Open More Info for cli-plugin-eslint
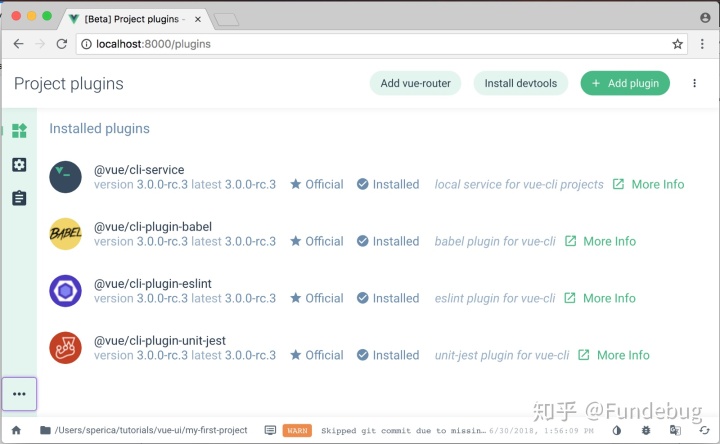 (x=609, y=298)
